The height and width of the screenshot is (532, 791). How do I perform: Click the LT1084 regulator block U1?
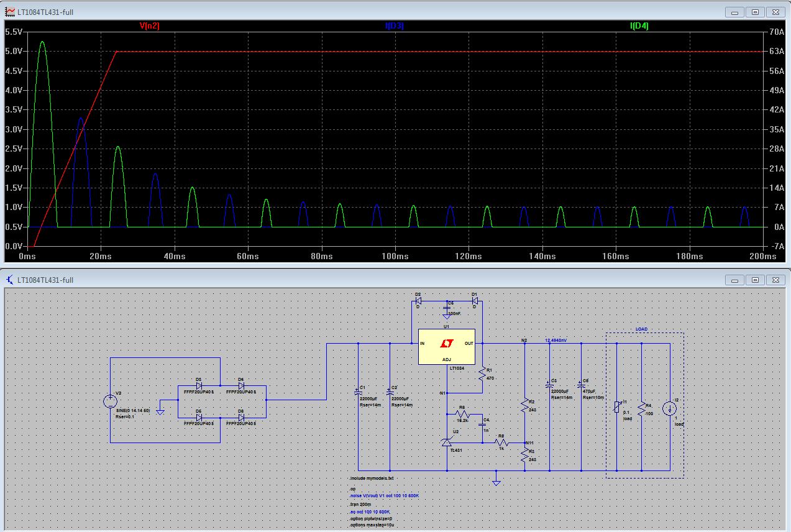point(446,347)
